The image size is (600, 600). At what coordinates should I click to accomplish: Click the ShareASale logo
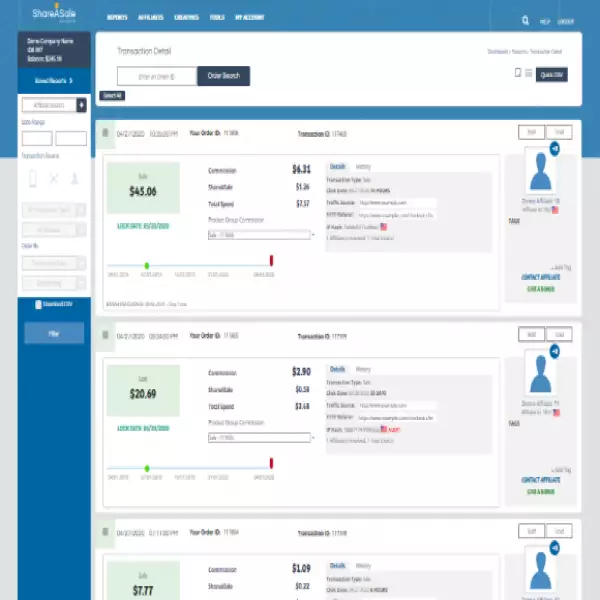tap(47, 17)
